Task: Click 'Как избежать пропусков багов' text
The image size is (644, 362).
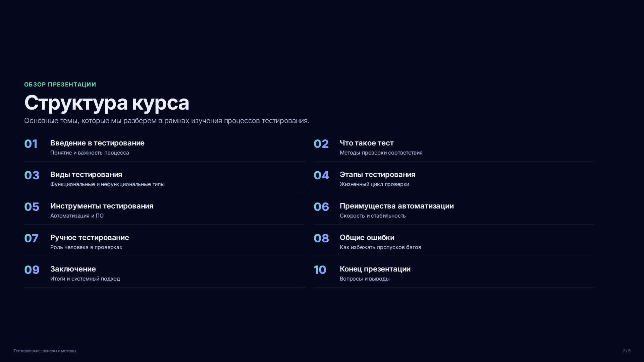Action: [x=380, y=247]
